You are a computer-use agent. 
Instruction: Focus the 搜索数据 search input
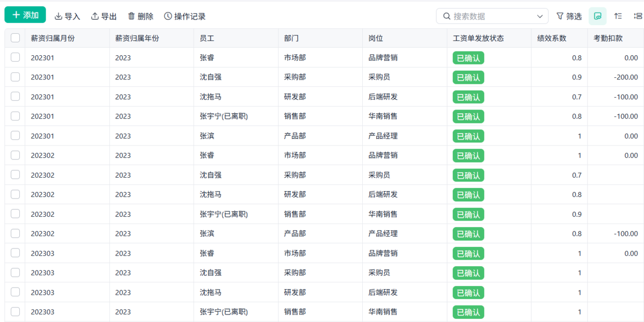tap(493, 16)
